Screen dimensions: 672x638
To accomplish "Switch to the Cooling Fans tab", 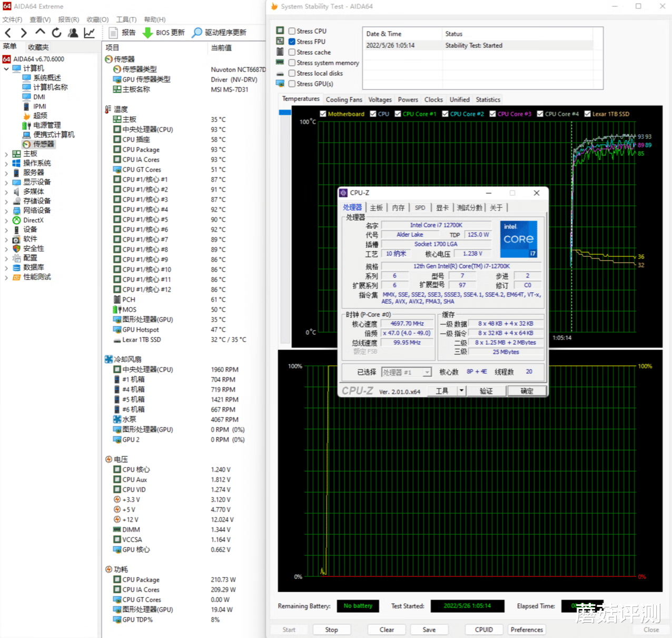I will [x=344, y=99].
